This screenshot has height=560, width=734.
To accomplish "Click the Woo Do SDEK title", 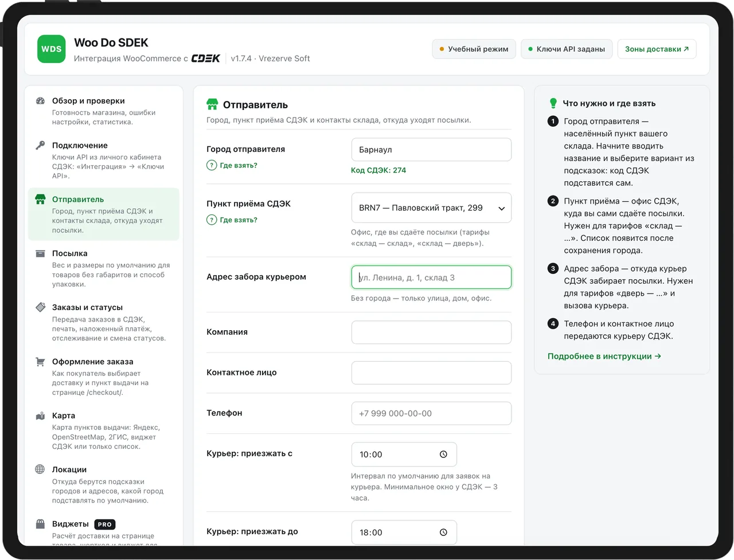I will point(111,42).
